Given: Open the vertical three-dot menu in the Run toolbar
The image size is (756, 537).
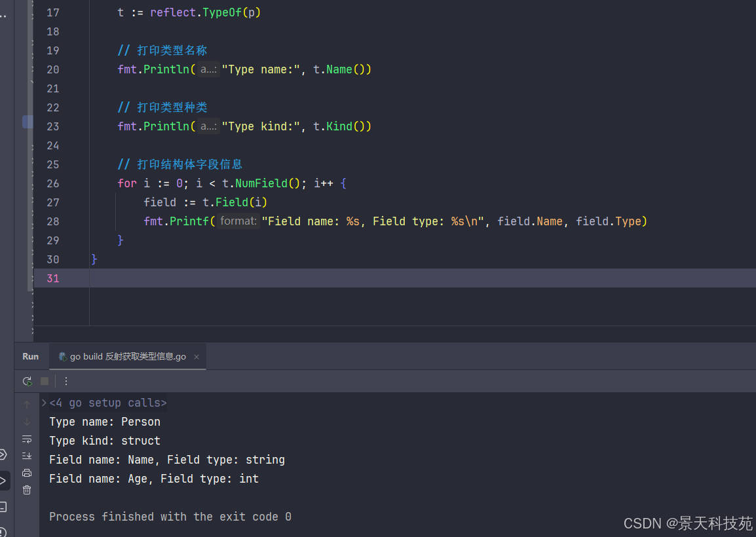Looking at the screenshot, I should (66, 381).
